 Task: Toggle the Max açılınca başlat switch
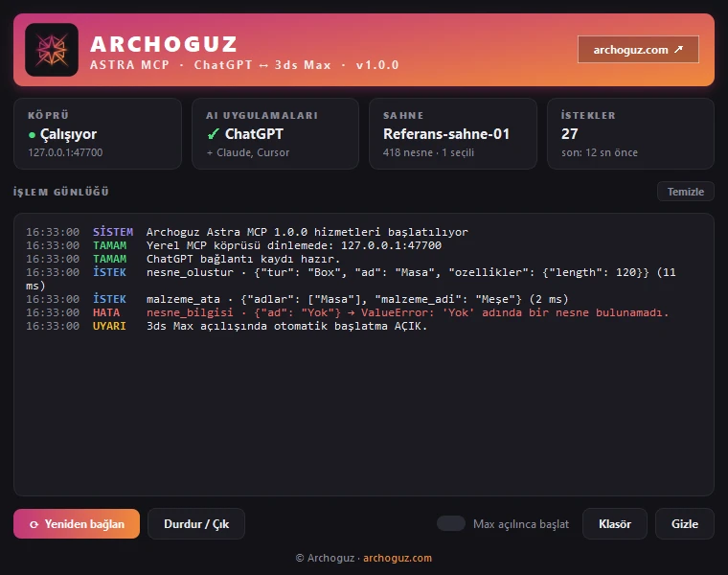[x=451, y=523]
